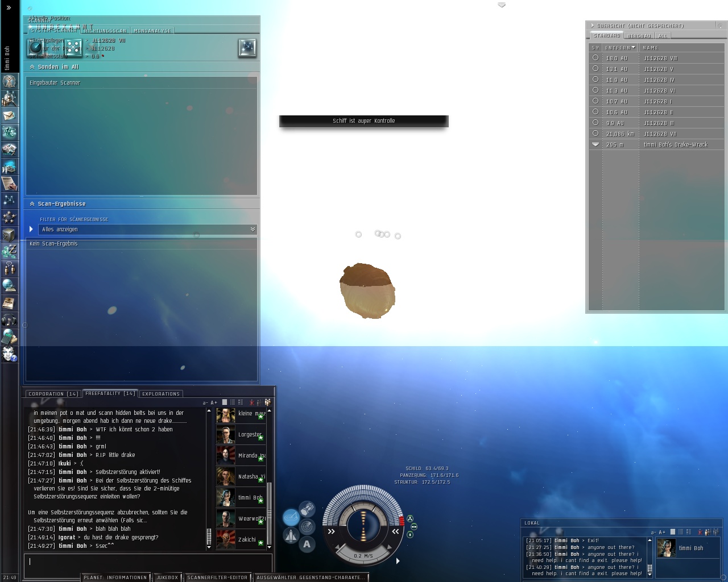The height and width of the screenshot is (582, 728).
Task: Open the Alles anzeigen filter dropdown
Action: (x=147, y=230)
